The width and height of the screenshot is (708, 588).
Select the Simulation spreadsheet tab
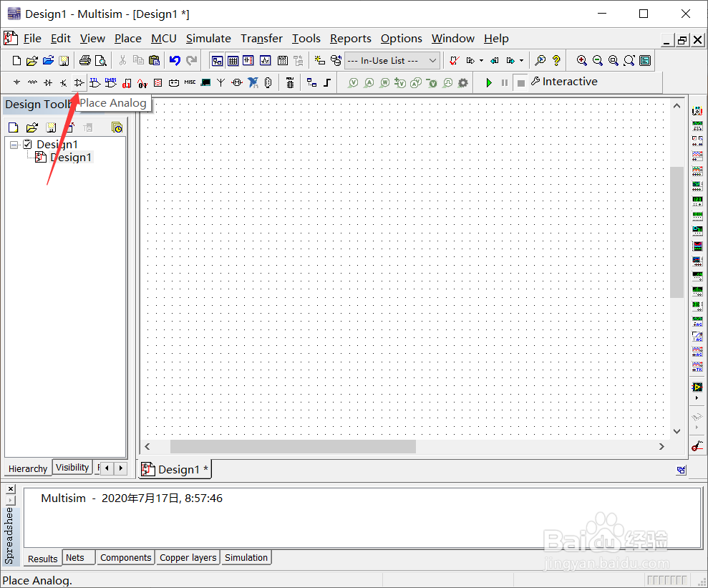(x=246, y=558)
